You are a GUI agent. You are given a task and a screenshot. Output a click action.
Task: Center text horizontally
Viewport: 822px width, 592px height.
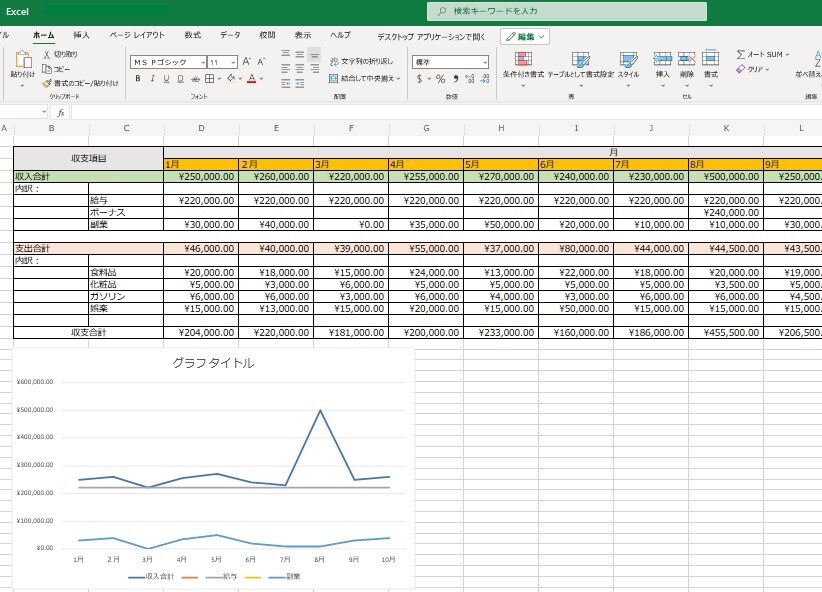click(x=300, y=68)
